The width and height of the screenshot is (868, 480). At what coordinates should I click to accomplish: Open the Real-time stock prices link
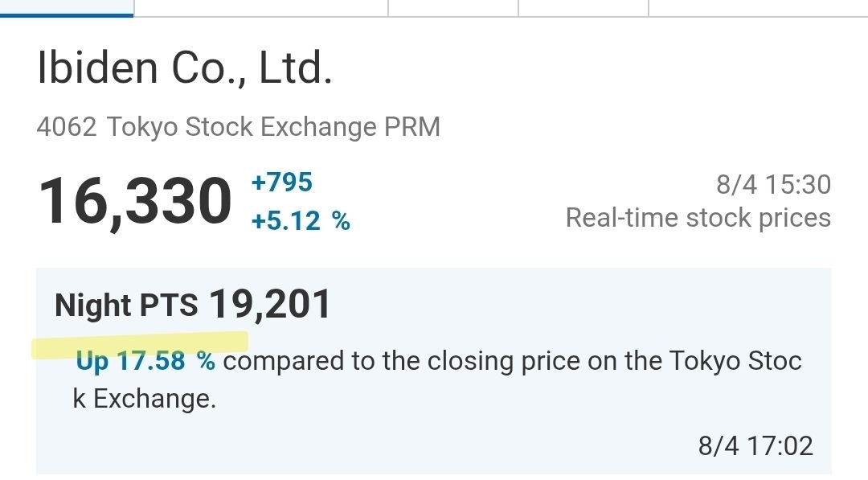pos(698,218)
